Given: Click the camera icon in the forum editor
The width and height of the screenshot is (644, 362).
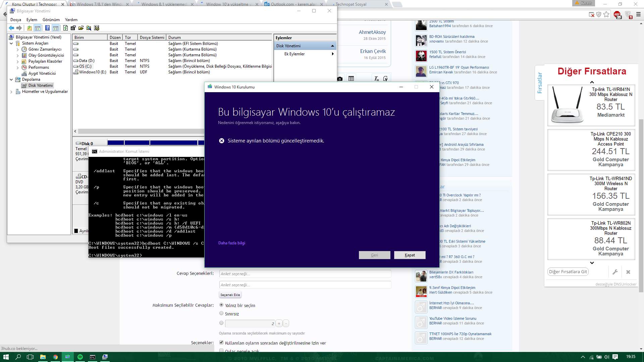Looking at the screenshot, I should pyautogui.click(x=340, y=79).
